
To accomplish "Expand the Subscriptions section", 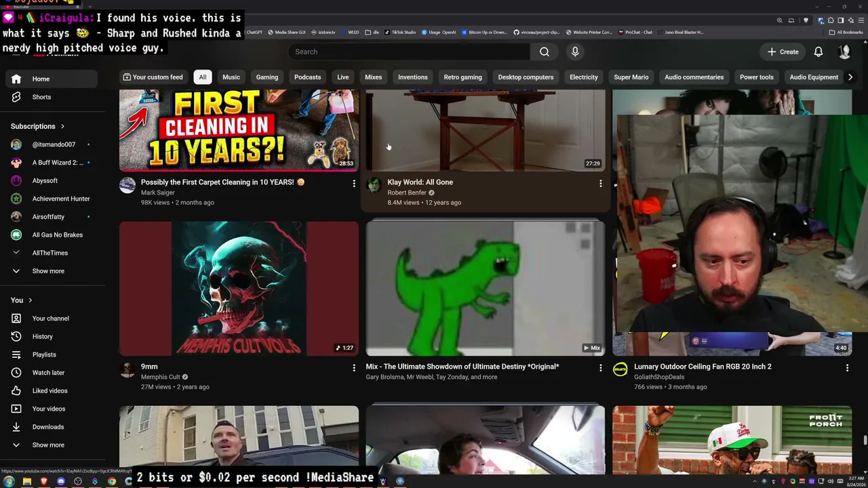I will tap(38, 126).
